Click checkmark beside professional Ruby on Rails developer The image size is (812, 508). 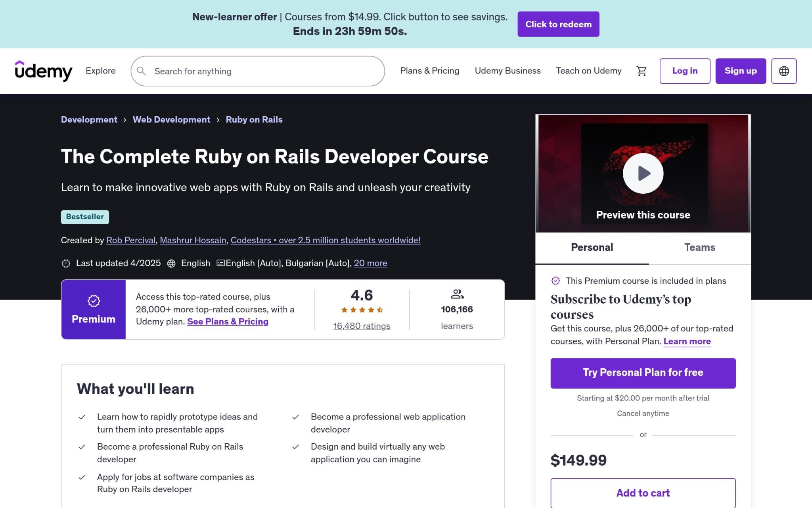point(82,447)
